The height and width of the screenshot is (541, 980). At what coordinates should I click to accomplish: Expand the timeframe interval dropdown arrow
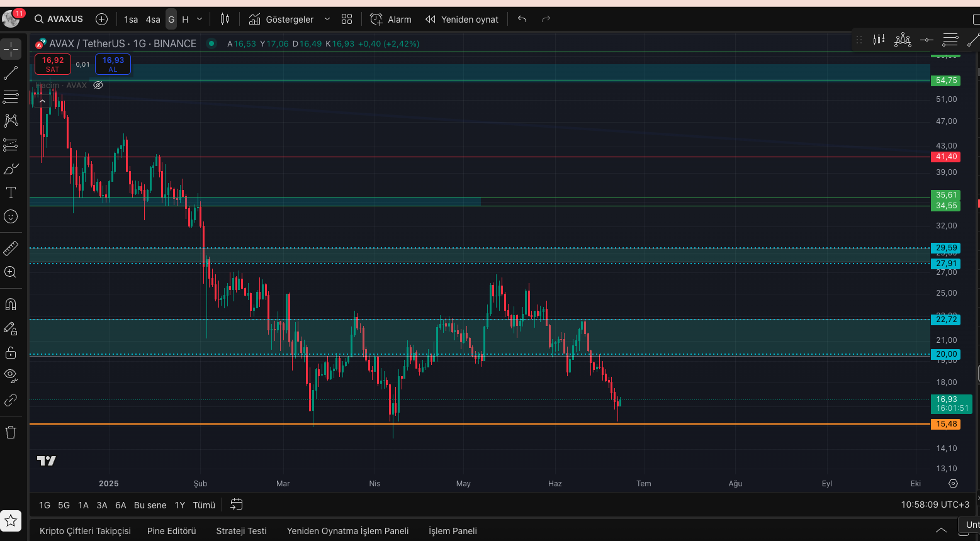(200, 20)
